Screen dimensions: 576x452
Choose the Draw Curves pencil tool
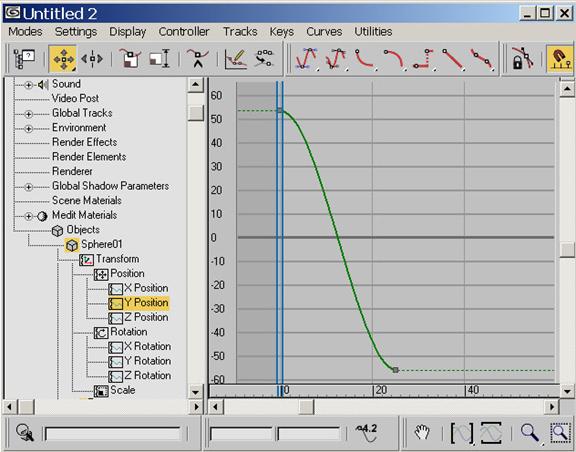pos(235,59)
